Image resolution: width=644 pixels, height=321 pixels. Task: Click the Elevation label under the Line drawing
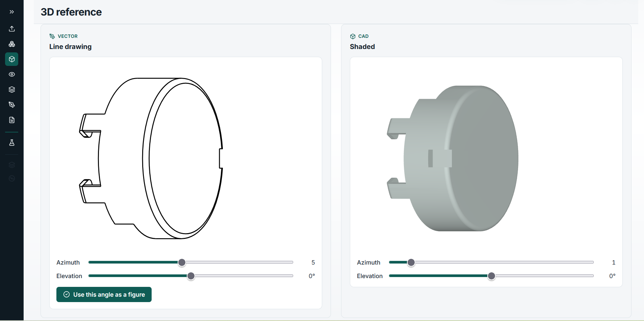point(69,276)
